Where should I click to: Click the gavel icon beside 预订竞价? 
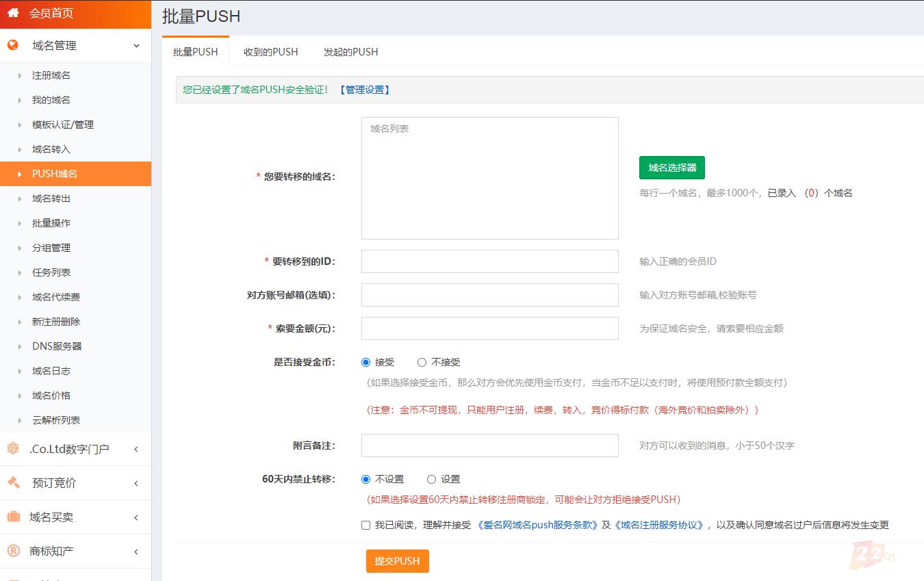[x=13, y=482]
